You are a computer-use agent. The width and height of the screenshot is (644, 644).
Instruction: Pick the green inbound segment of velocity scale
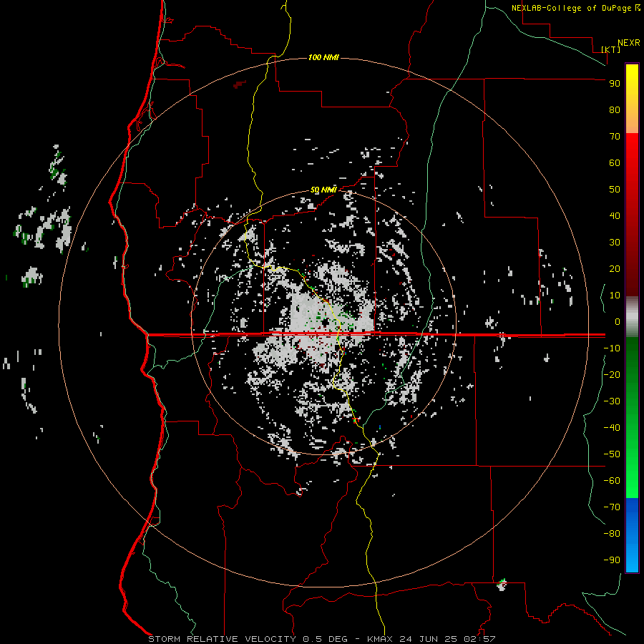pos(632,418)
